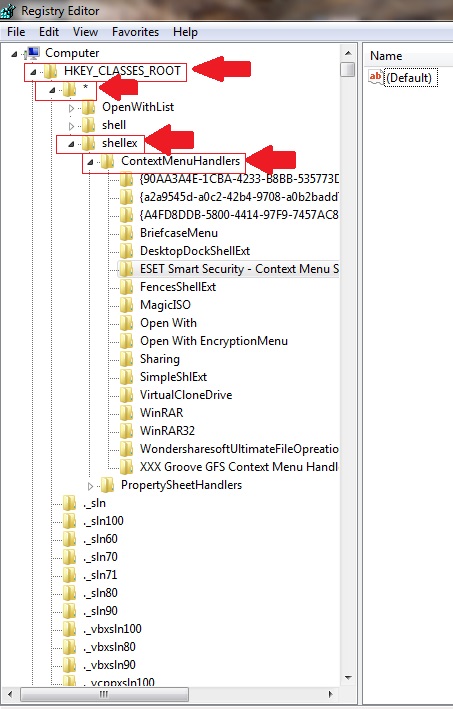This screenshot has height=709, width=453.
Task: Expand the PropertySheetHandlers key
Action: (90, 486)
